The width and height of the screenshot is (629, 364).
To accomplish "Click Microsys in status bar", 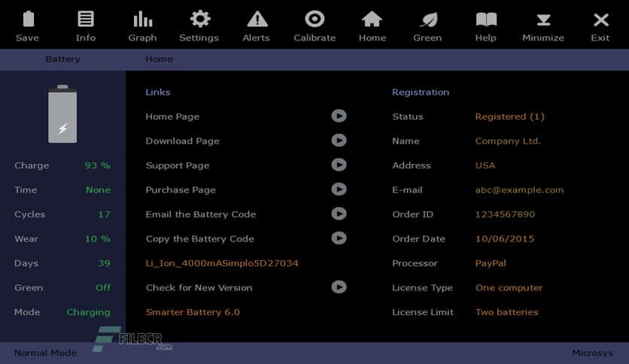I will tap(592, 353).
